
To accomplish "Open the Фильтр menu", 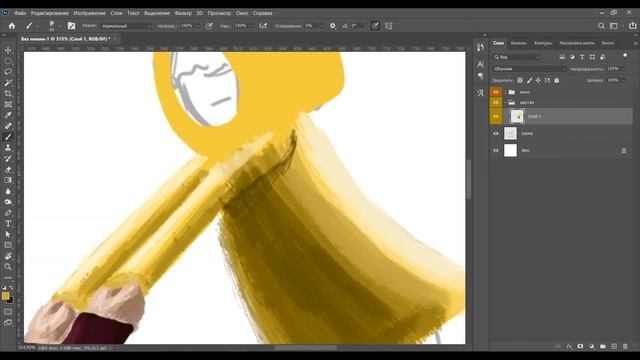I will coord(183,13).
